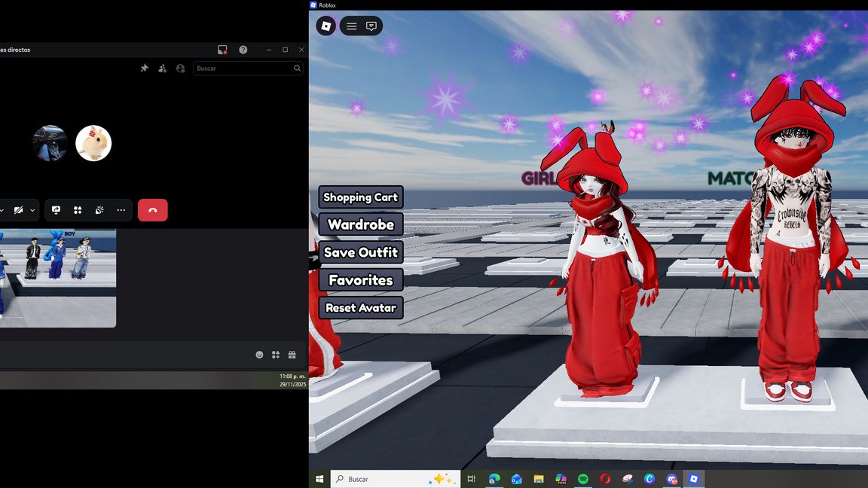The width and height of the screenshot is (868, 488).
Task: Open Snipping Tool from the taskbar
Action: [627, 479]
